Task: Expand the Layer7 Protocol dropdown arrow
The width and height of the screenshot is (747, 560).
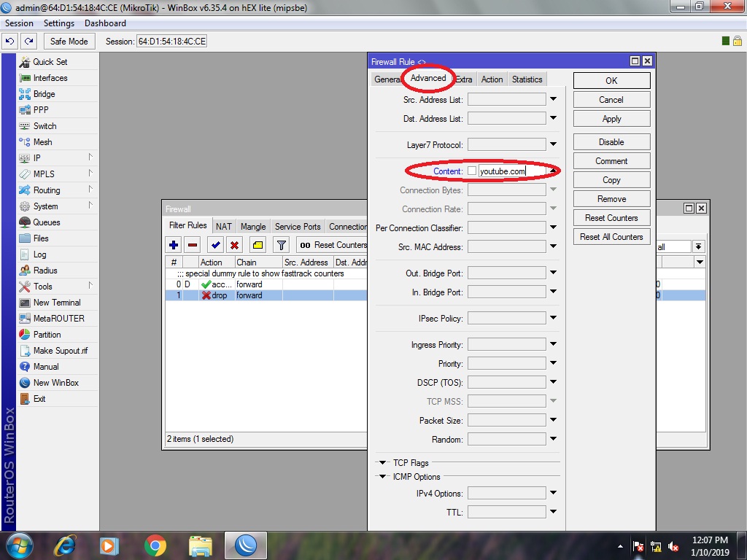Action: click(553, 144)
